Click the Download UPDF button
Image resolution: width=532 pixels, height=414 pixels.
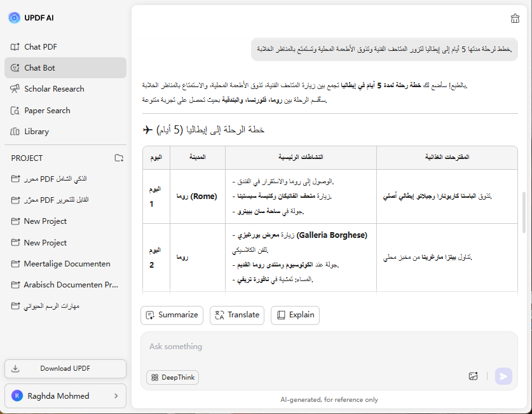[x=65, y=368]
